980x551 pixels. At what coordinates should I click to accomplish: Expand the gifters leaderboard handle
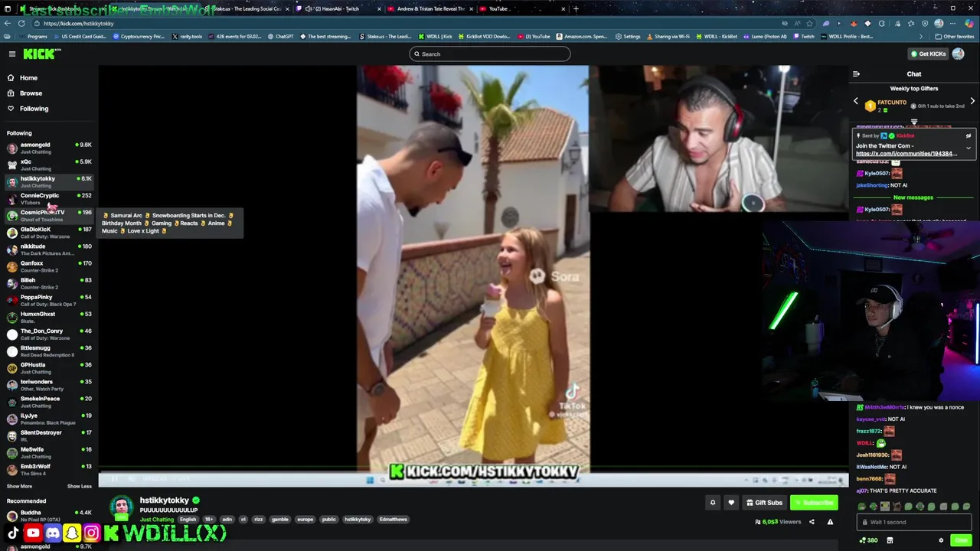(x=914, y=122)
